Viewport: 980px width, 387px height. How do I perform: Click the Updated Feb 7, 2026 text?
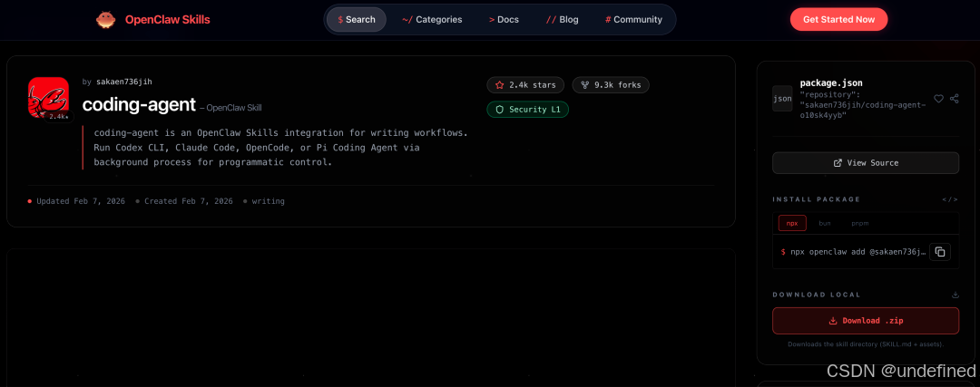click(81, 201)
